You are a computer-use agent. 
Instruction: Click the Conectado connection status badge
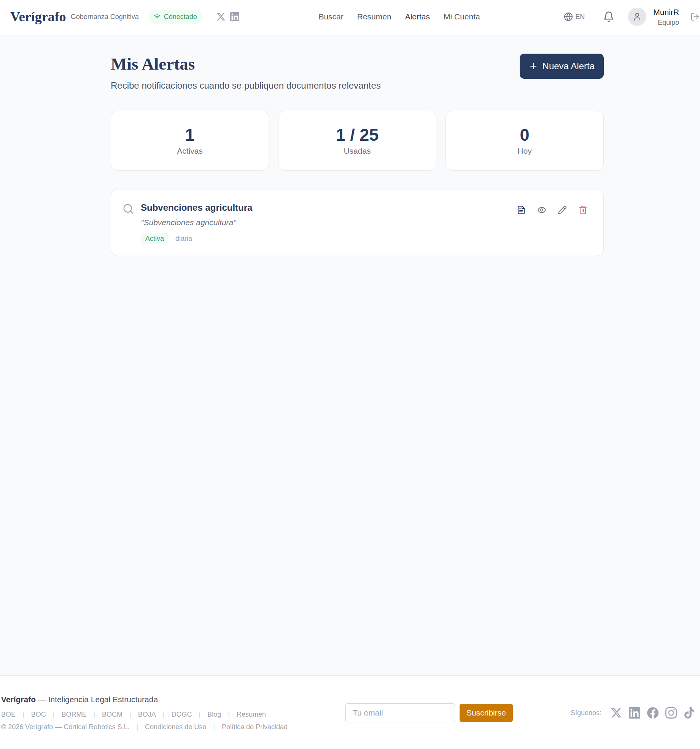coord(175,16)
